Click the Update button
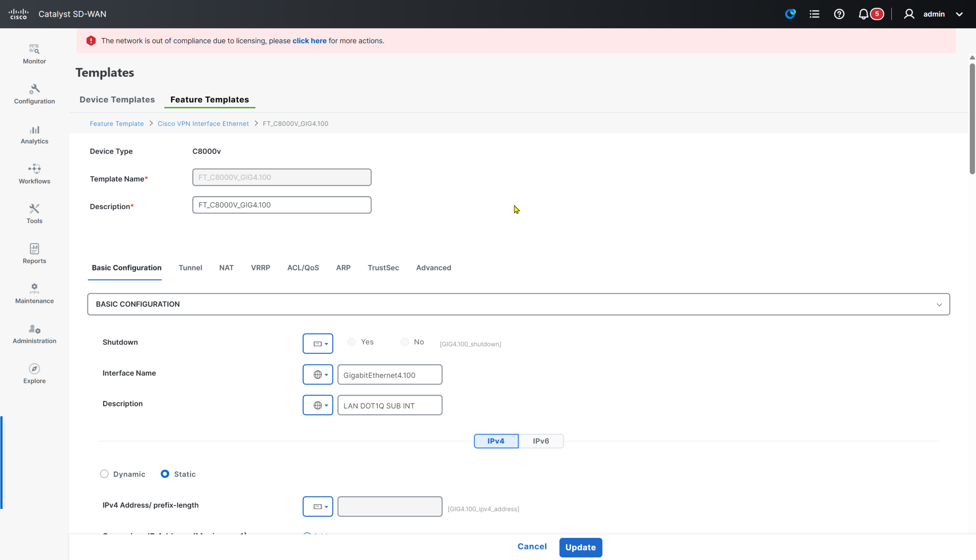976x560 pixels. (x=580, y=547)
